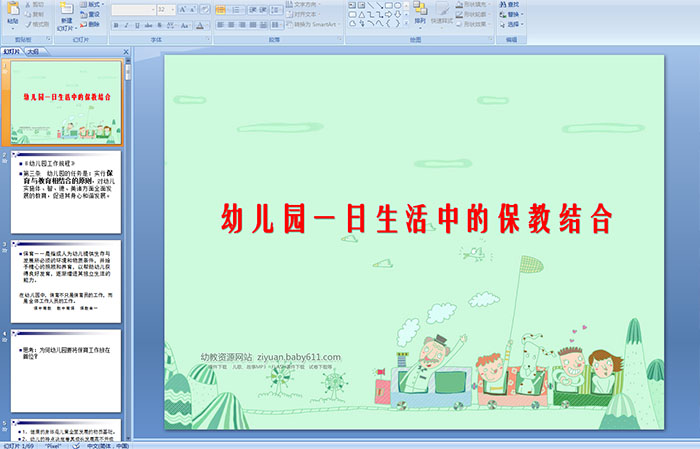The height and width of the screenshot is (449, 700).
Task: Open the Shape Fill color menu
Action: (472, 4)
